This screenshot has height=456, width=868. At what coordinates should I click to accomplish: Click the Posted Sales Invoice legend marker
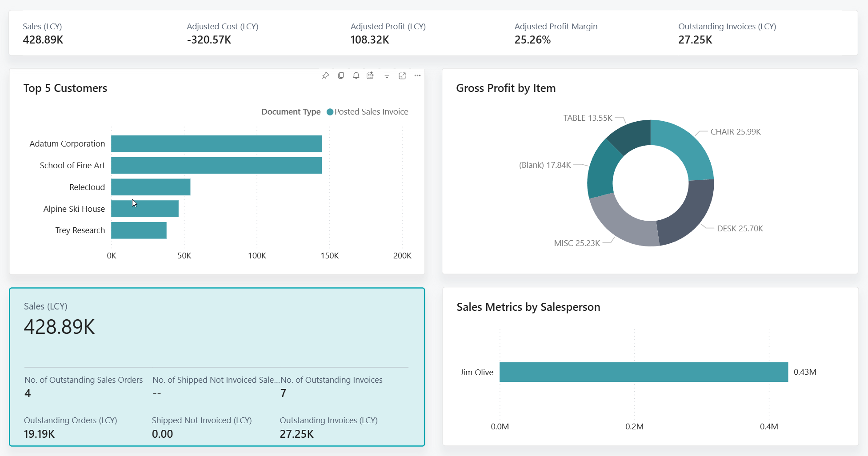click(330, 112)
